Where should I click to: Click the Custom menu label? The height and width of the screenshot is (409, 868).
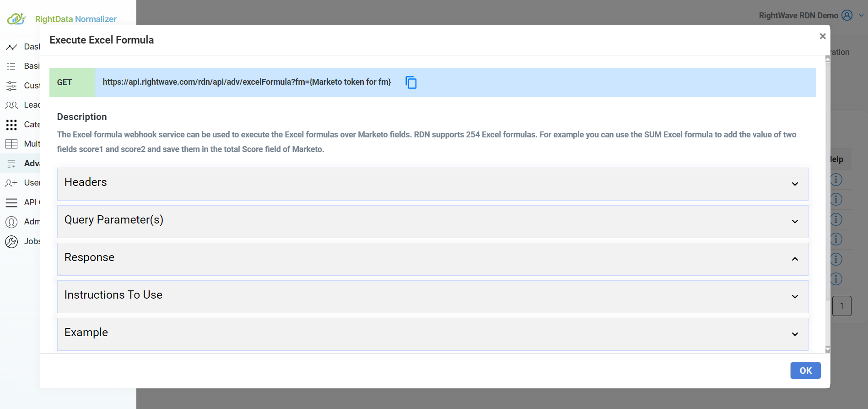pyautogui.click(x=32, y=86)
